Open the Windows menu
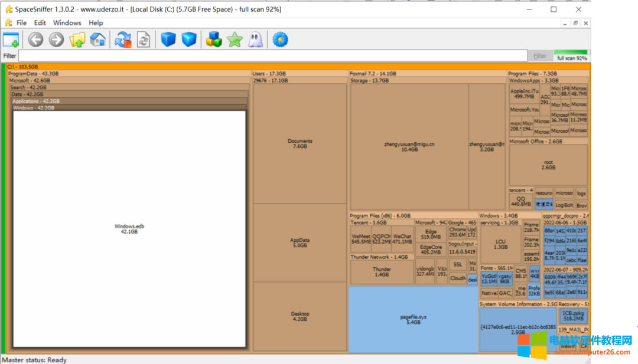Image resolution: width=638 pixels, height=364 pixels. click(x=67, y=23)
